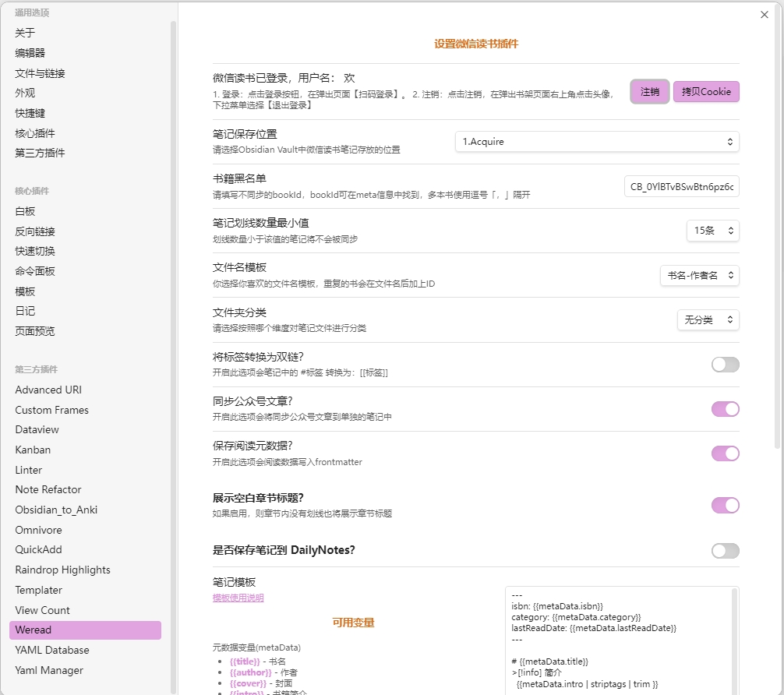Click the 拷贝Cookie button
Viewport: 784px width, 695px height.
coord(705,91)
